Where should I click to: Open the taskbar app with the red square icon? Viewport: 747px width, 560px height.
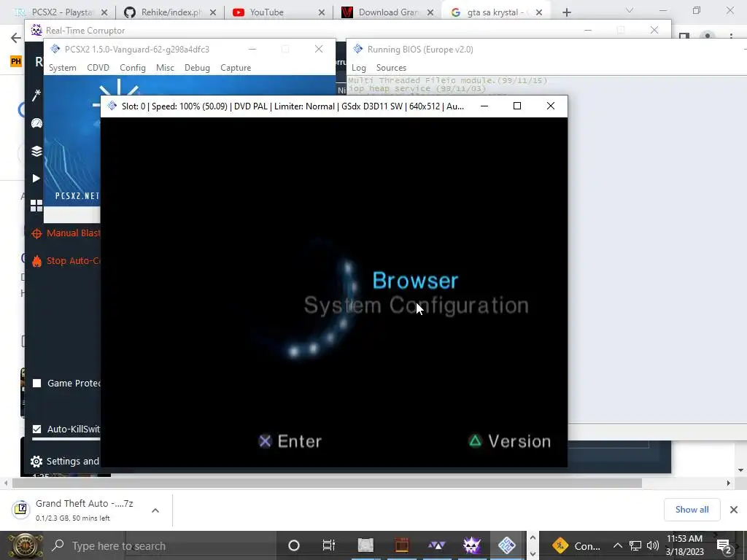click(x=401, y=545)
